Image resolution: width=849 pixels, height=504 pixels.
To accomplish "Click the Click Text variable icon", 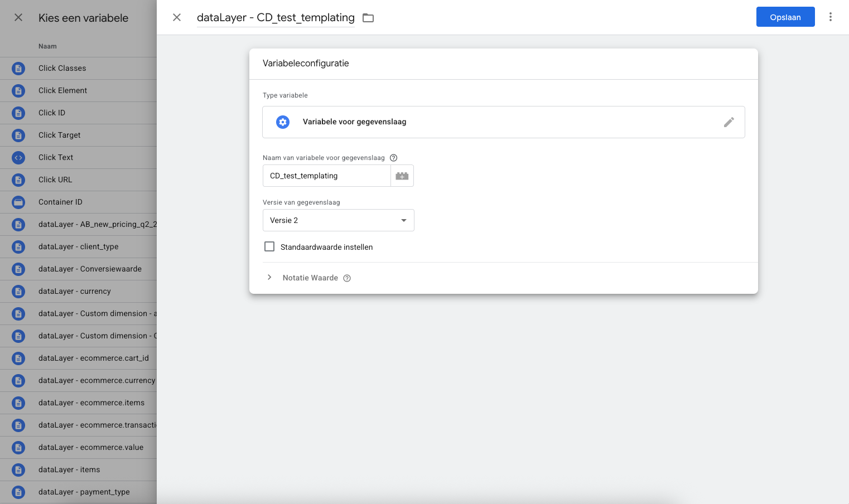I will coord(18,158).
